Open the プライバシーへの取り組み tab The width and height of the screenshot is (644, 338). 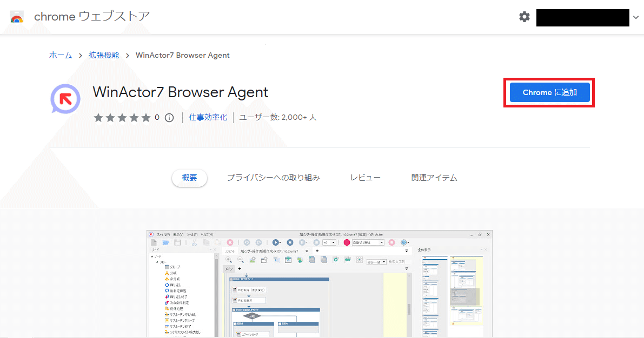click(273, 177)
